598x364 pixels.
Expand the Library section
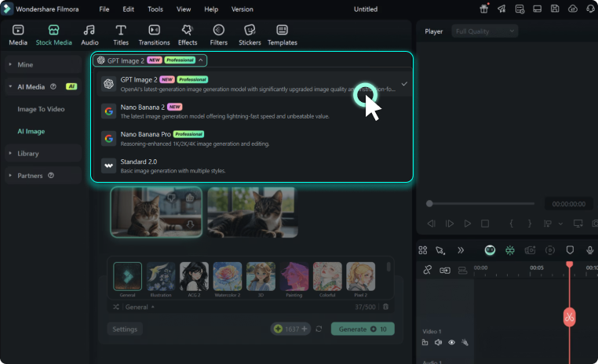(43, 153)
